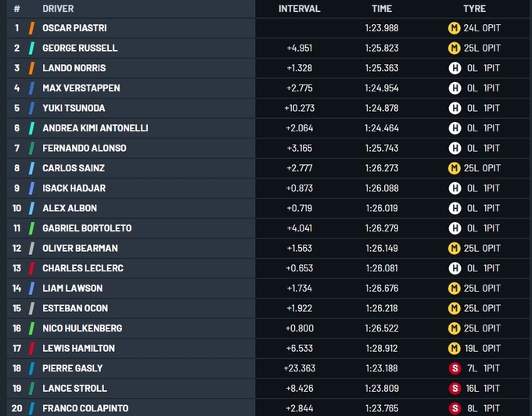Viewport: 532px width, 416px height.
Task: Open Charles Leclerc's driver entry
Action: [83, 268]
